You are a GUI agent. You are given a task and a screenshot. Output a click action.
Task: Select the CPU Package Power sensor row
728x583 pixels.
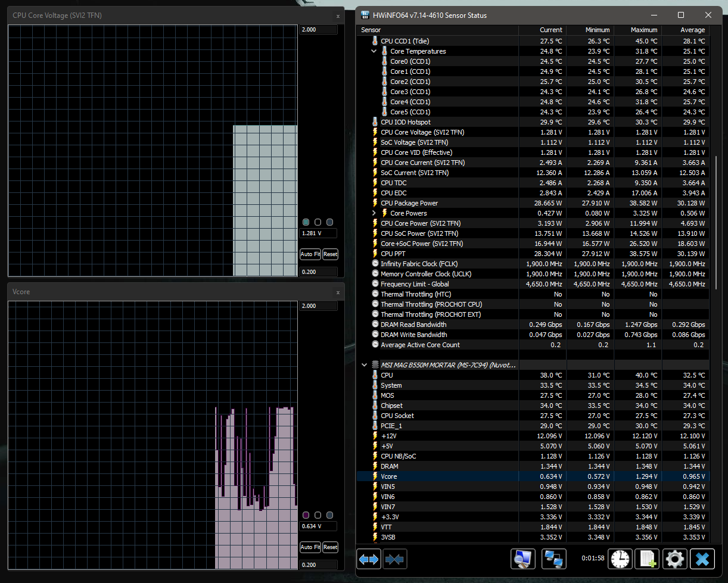point(409,203)
